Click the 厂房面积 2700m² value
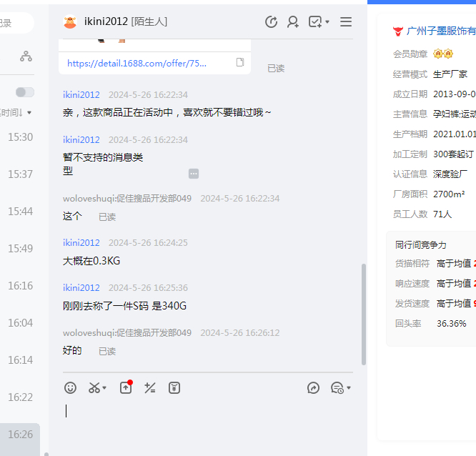Viewport: 476px width, 456px height. (x=449, y=194)
